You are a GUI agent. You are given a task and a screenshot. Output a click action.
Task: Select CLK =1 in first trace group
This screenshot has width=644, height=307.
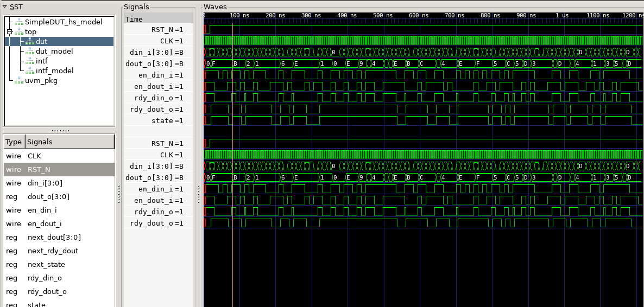[x=159, y=41]
